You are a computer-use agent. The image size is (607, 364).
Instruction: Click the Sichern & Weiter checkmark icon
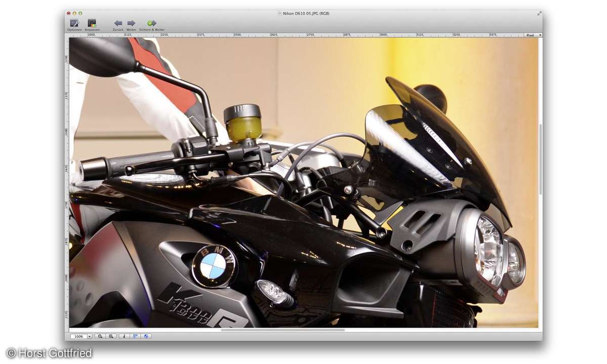[x=152, y=23]
